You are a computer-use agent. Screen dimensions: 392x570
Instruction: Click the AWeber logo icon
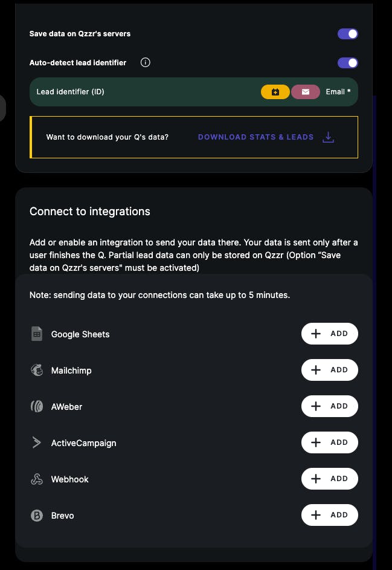pos(37,406)
